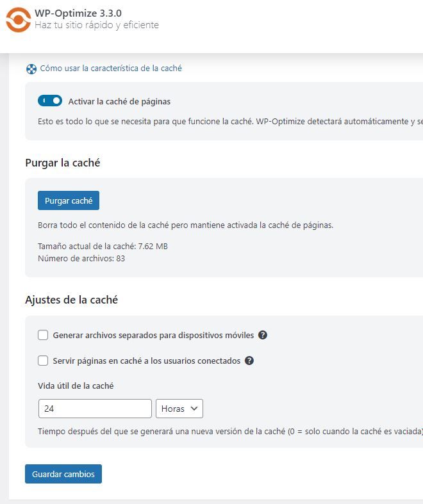Click the WP-Optimize 3.3.0 title text
This screenshot has height=504, width=423.
click(x=78, y=13)
